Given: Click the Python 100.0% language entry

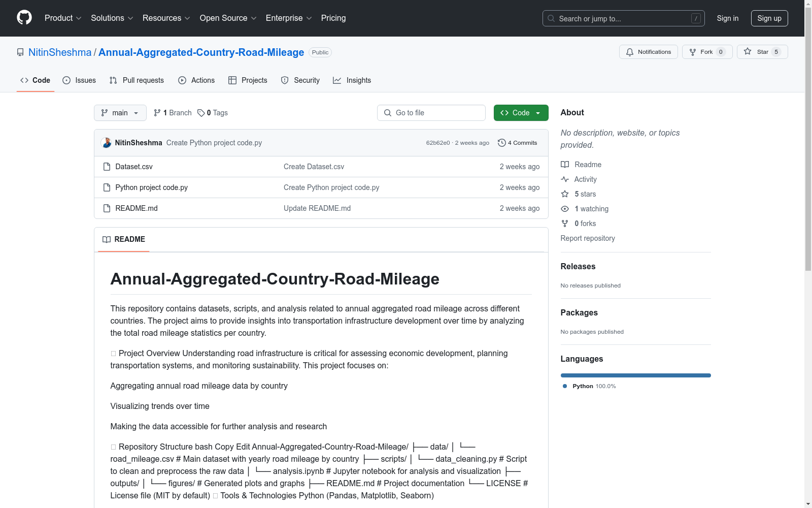Looking at the screenshot, I should (589, 386).
